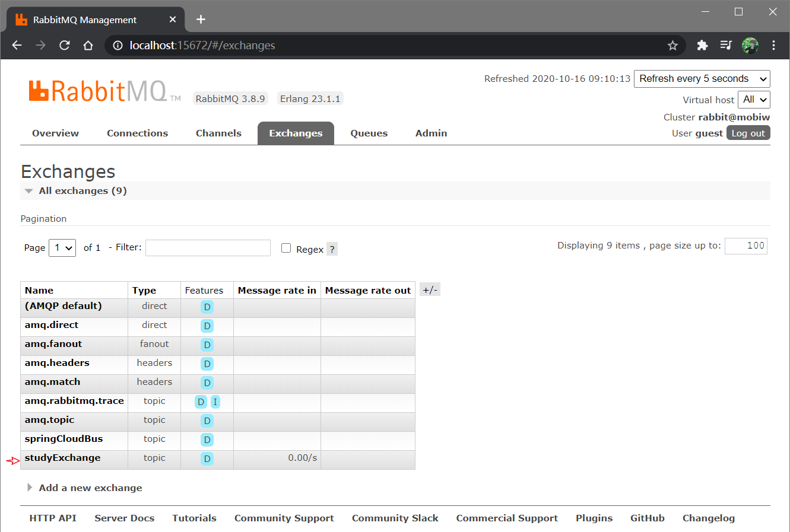Expand the Add a new exchange section
This screenshot has width=790, height=532.
[84, 488]
